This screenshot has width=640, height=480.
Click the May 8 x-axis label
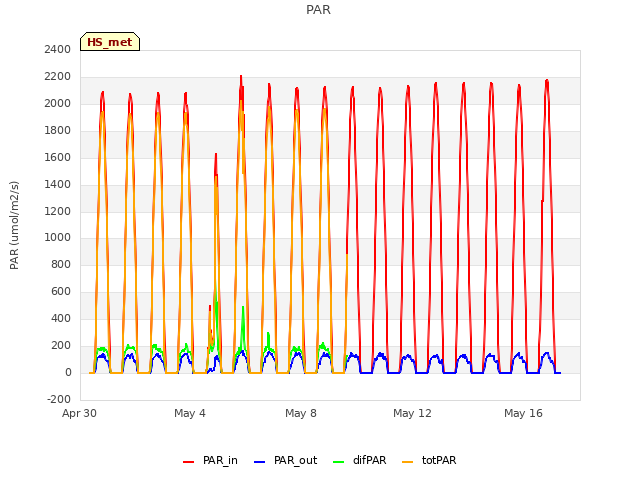pyautogui.click(x=301, y=413)
